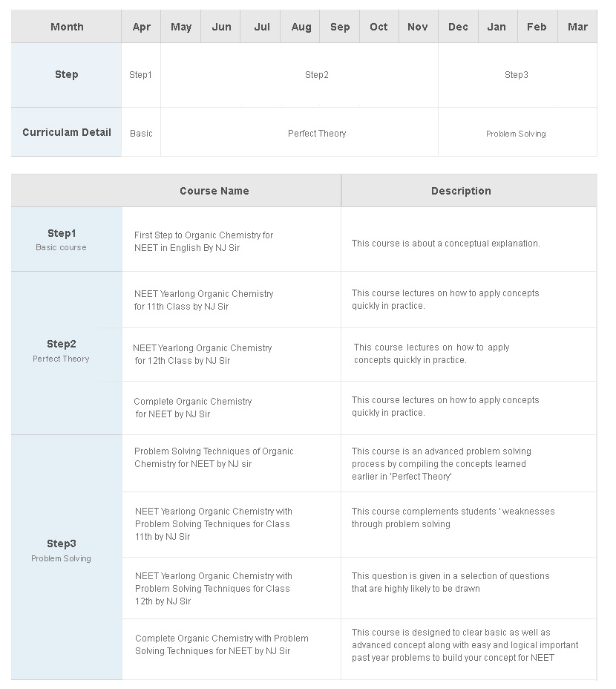The width and height of the screenshot is (616, 689).
Task: Click the Curriculam Detail row label
Action: point(66,132)
